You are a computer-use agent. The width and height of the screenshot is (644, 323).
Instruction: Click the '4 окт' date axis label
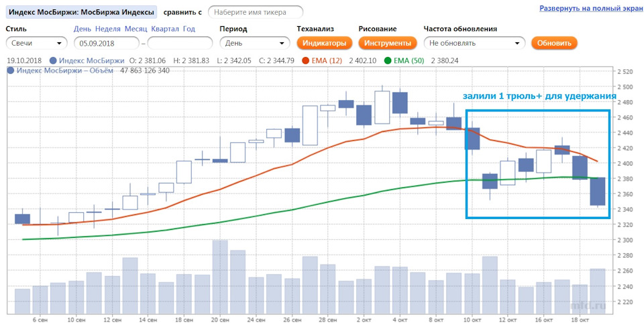(x=400, y=319)
